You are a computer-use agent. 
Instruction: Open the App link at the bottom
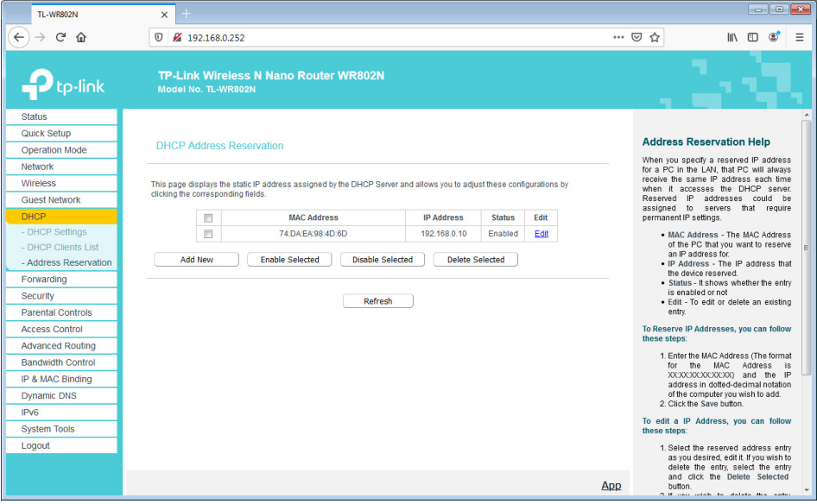611,485
